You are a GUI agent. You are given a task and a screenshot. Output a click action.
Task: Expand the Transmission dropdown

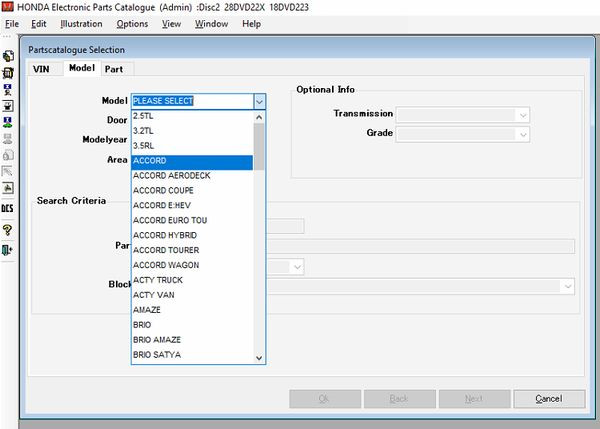tap(522, 114)
